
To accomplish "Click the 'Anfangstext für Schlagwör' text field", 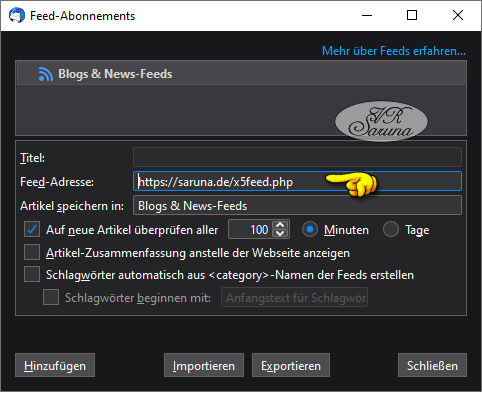I will tap(295, 297).
